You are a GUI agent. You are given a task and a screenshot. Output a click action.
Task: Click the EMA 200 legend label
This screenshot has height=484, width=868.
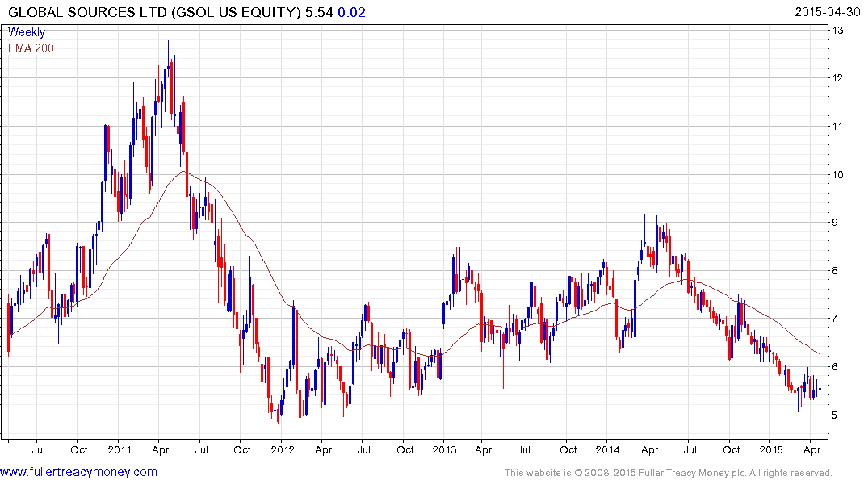31,48
